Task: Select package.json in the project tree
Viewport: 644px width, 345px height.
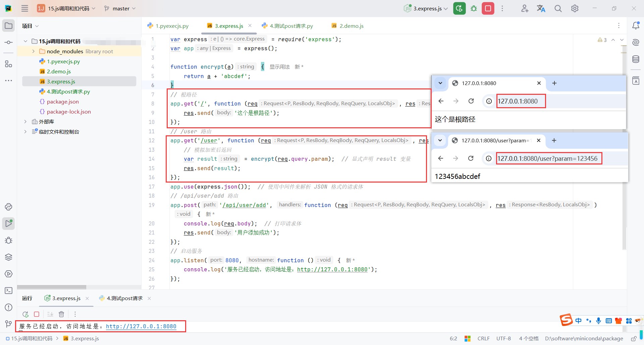Action: tap(63, 101)
